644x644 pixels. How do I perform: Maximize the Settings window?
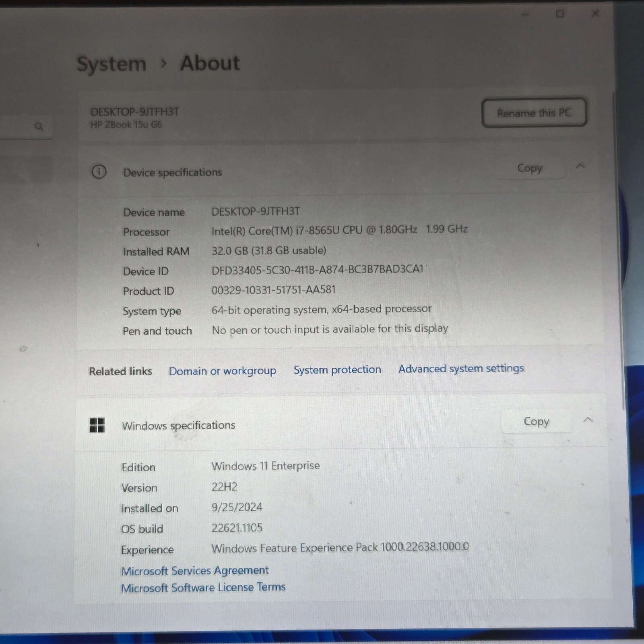click(x=560, y=14)
